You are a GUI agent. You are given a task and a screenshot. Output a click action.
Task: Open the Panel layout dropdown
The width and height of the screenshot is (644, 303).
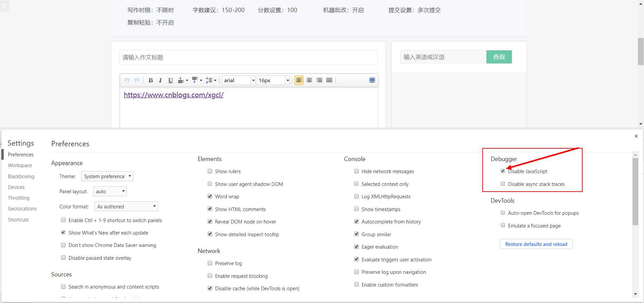(110, 191)
